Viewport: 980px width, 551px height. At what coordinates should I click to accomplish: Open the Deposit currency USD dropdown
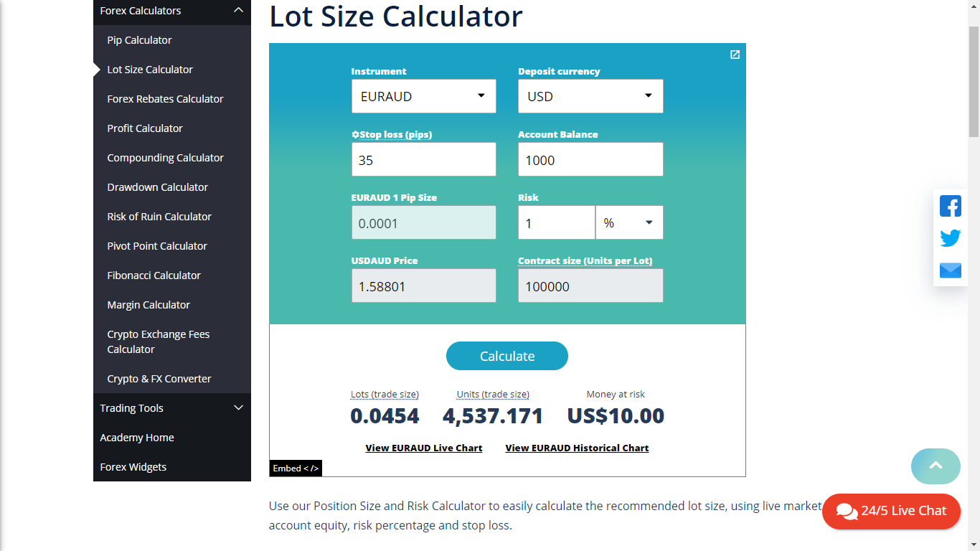coord(590,96)
